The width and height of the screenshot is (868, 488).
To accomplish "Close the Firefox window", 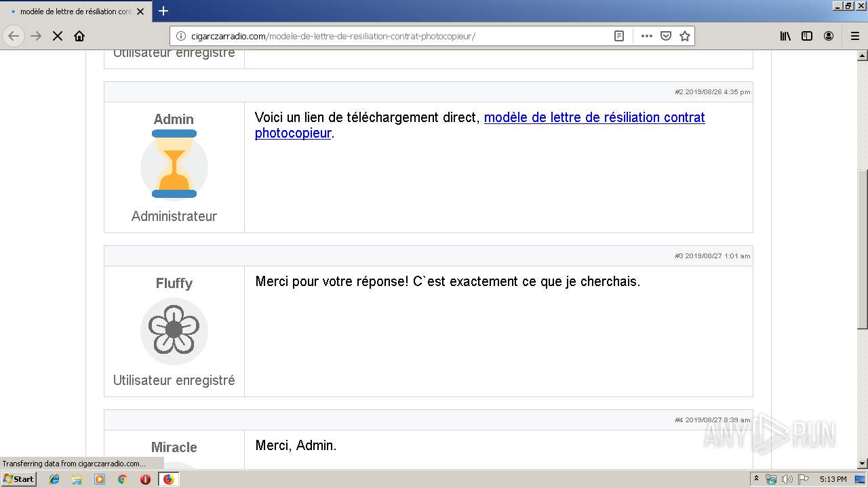I will click(x=861, y=6).
